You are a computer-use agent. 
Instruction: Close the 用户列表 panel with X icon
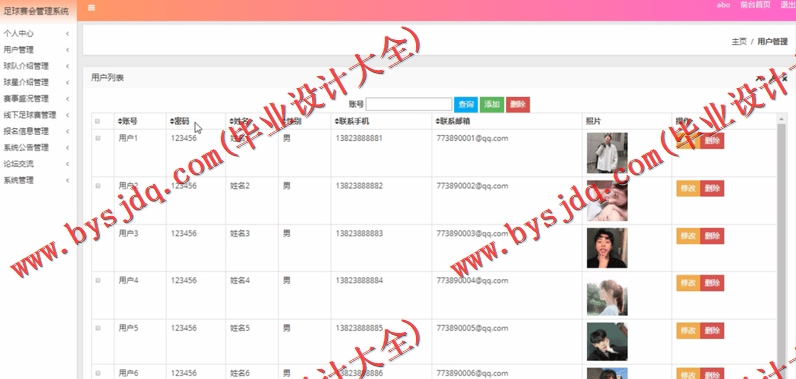(x=784, y=78)
